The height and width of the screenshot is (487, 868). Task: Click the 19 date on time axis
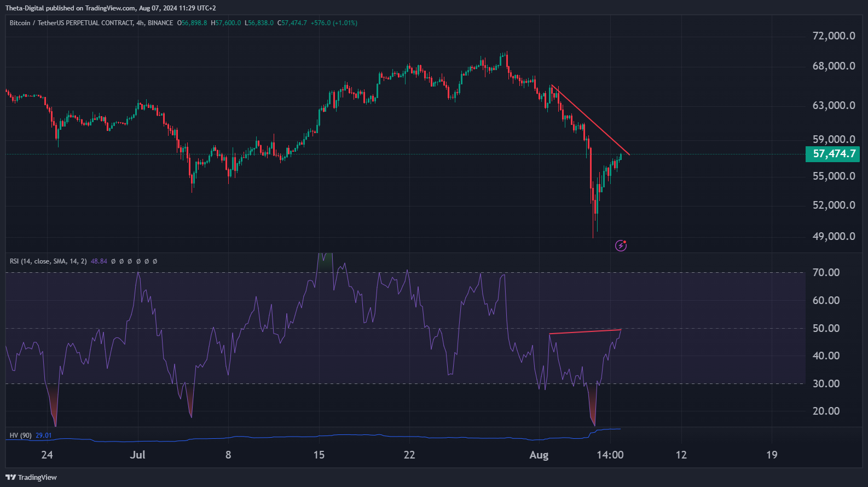pos(772,455)
